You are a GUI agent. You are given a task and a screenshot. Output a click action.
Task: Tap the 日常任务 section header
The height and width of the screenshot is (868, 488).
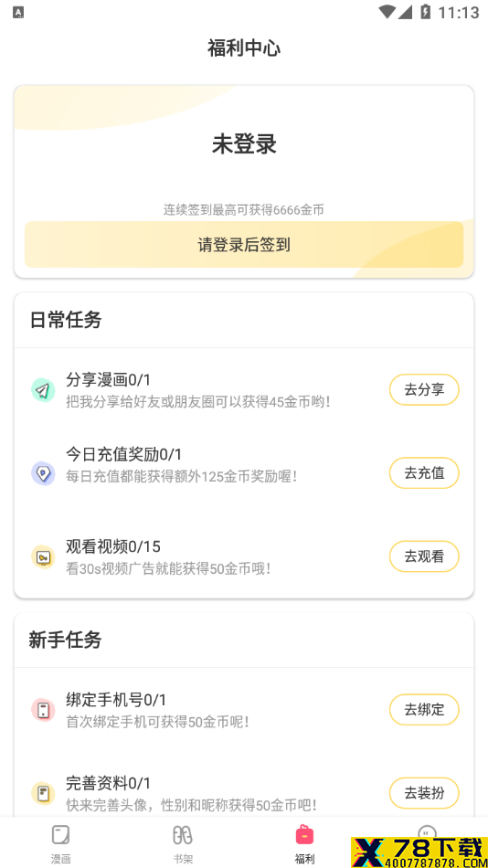pyautogui.click(x=66, y=320)
